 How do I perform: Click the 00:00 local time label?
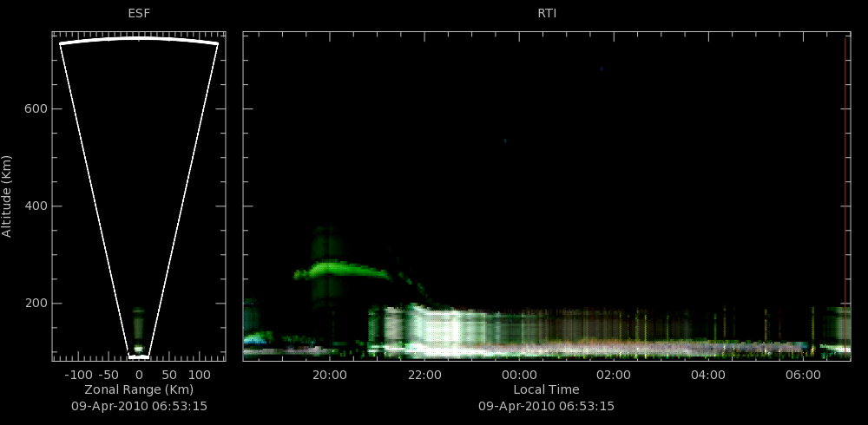pos(519,375)
